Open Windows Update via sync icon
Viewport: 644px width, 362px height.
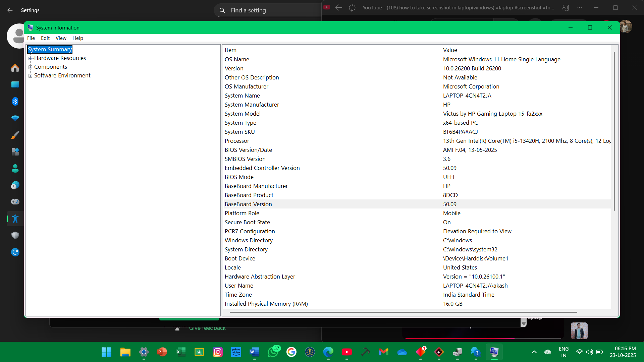click(x=15, y=252)
